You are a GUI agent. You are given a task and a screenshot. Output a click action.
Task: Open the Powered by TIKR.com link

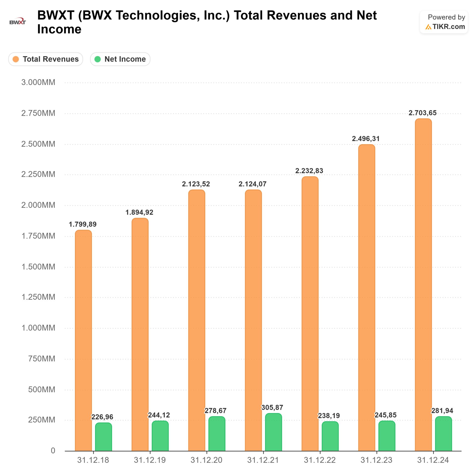tap(444, 22)
